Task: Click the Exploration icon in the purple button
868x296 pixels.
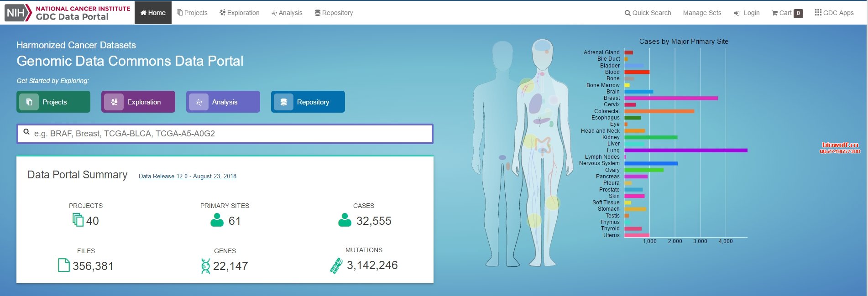Action: click(114, 102)
